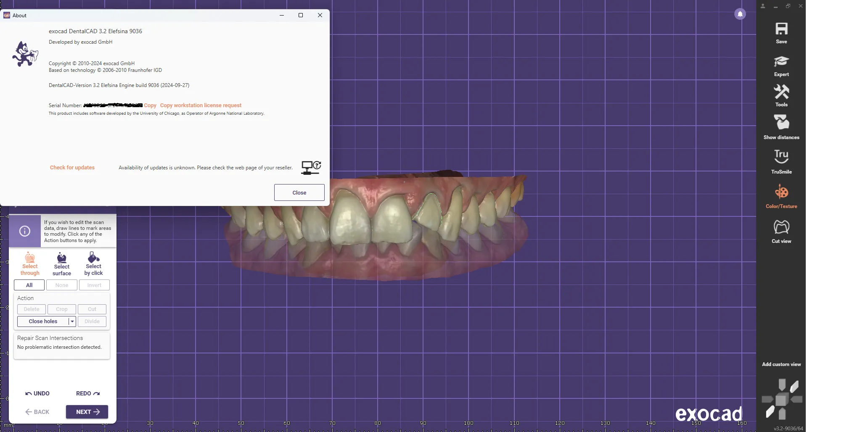Click the notification bell icon
The image size is (868, 432).
click(x=740, y=14)
